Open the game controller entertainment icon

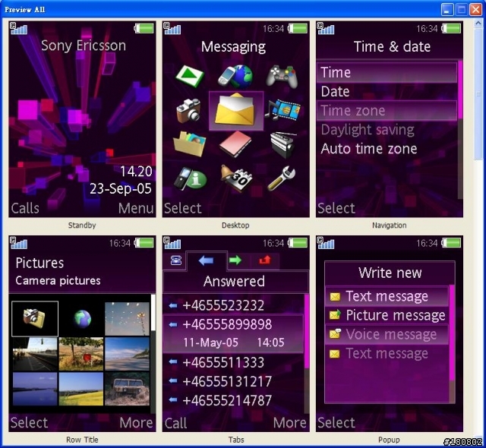pyautogui.click(x=282, y=76)
